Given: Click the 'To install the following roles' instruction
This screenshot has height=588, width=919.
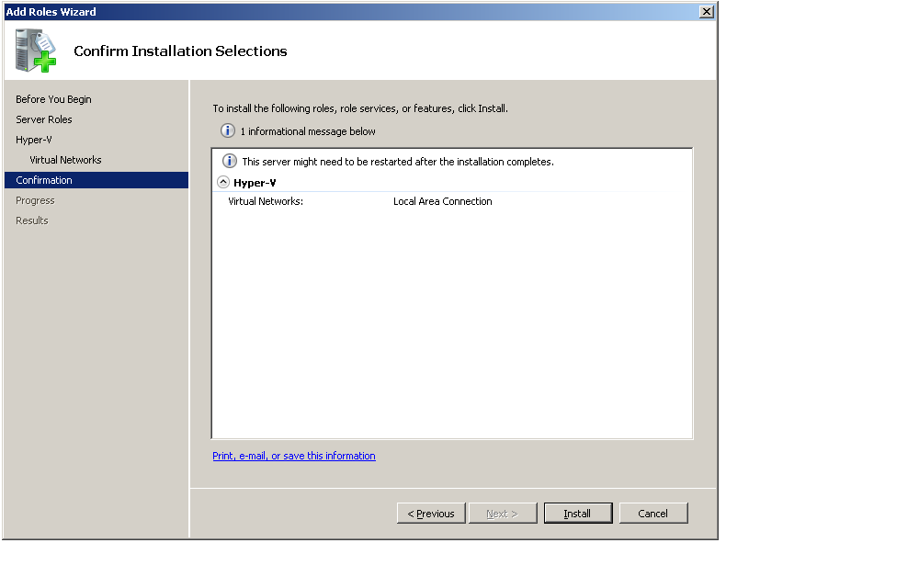Looking at the screenshot, I should (360, 108).
